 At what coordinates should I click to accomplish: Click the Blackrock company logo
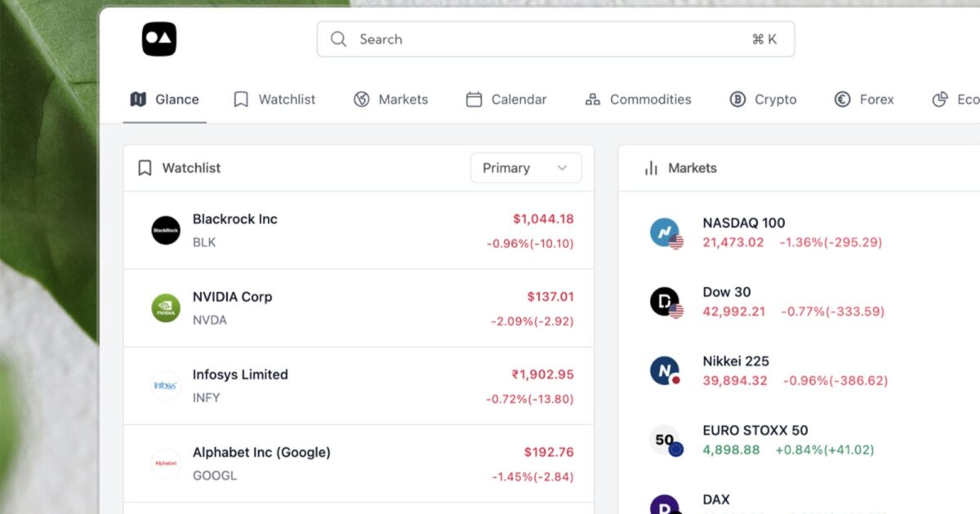coord(166,230)
